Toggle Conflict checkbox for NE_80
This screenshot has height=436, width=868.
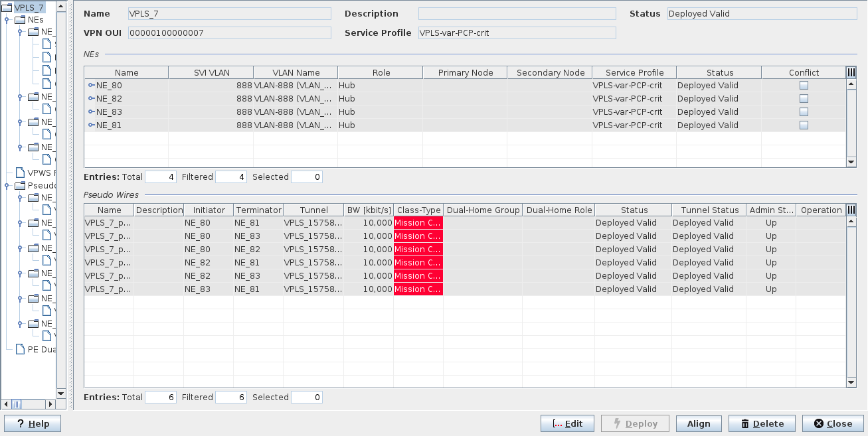(804, 86)
